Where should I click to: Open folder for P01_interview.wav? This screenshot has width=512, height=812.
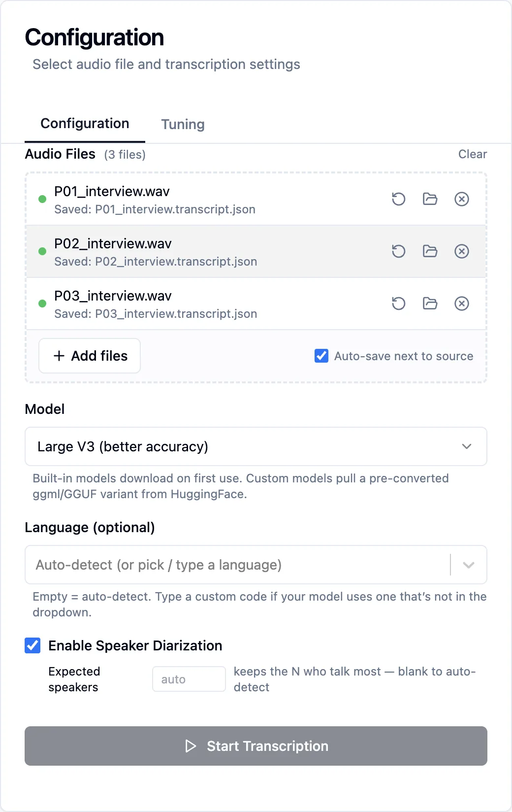pos(430,199)
